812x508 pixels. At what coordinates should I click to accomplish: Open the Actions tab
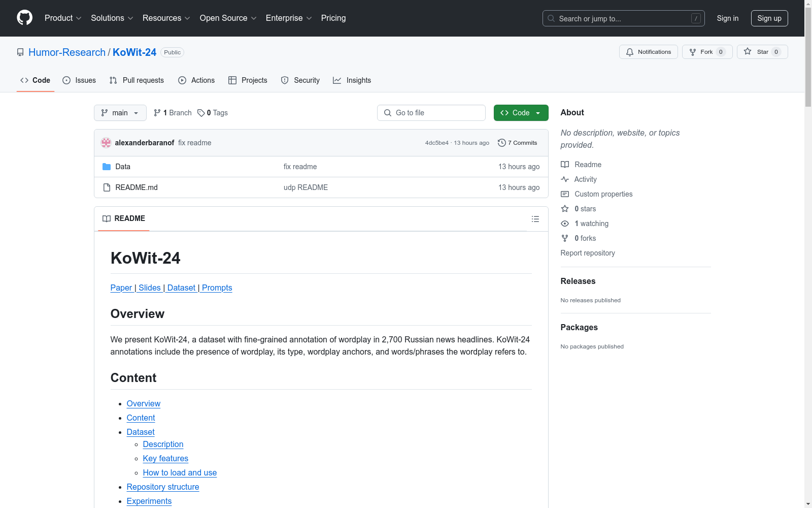[x=196, y=80]
